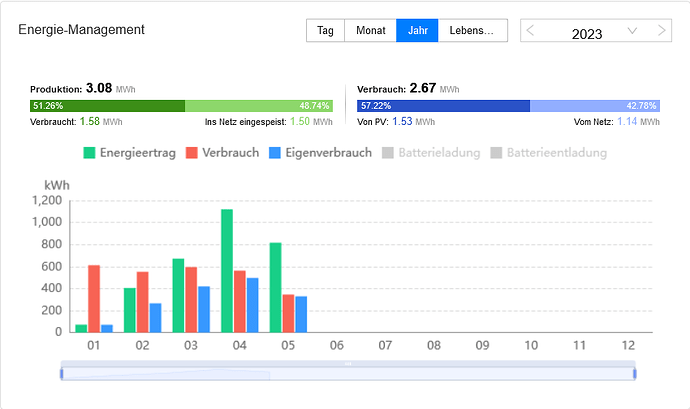
Task: Enable Batterieladung legend series
Action: pyautogui.click(x=431, y=153)
